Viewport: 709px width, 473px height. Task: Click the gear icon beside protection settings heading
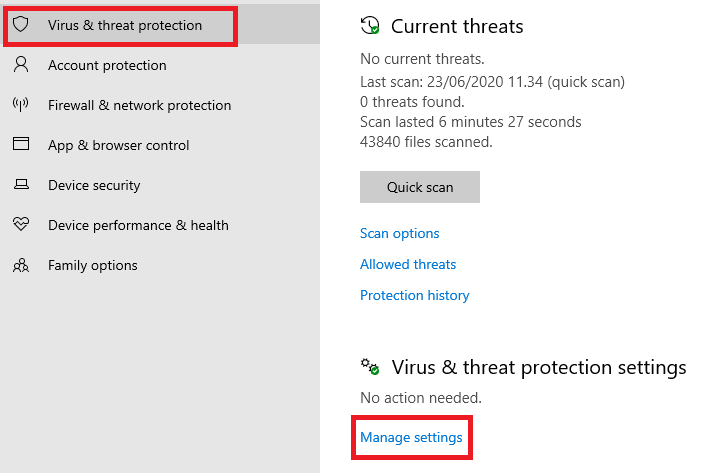point(370,367)
